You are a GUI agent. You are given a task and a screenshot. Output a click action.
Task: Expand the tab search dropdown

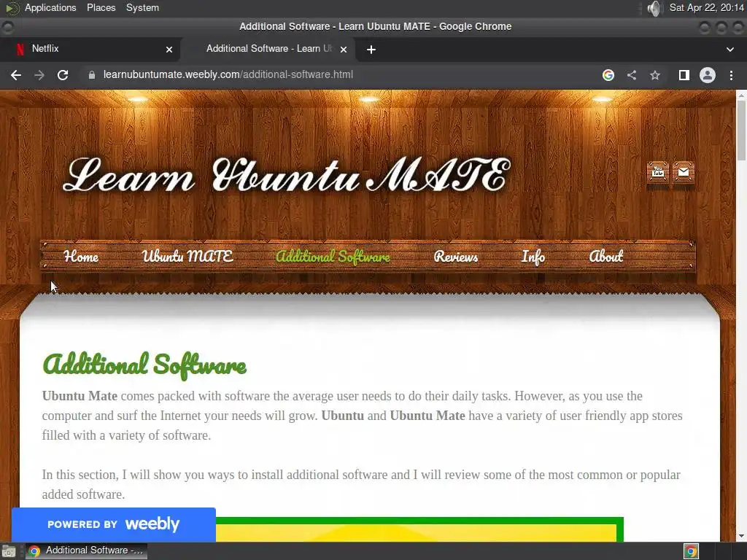click(x=729, y=50)
